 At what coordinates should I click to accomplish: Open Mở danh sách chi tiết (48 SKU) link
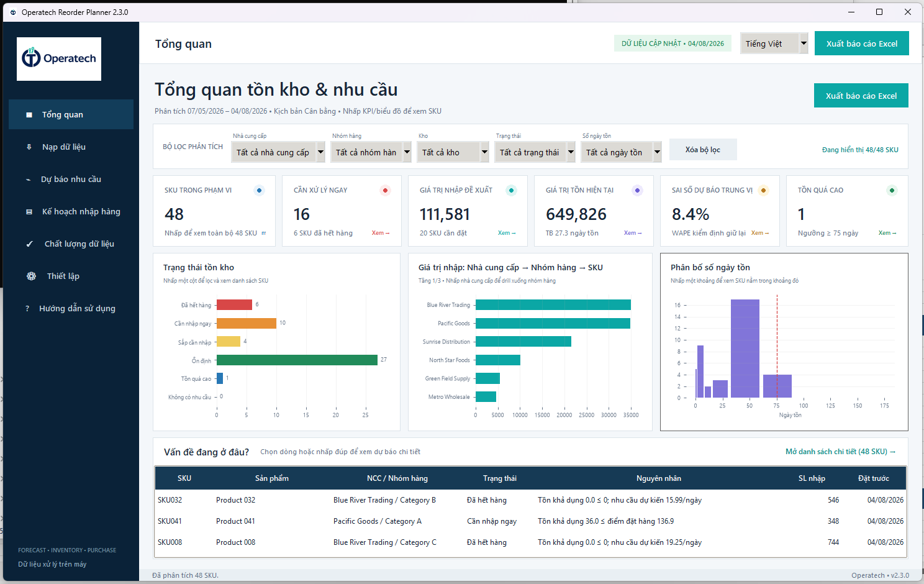pyautogui.click(x=841, y=452)
